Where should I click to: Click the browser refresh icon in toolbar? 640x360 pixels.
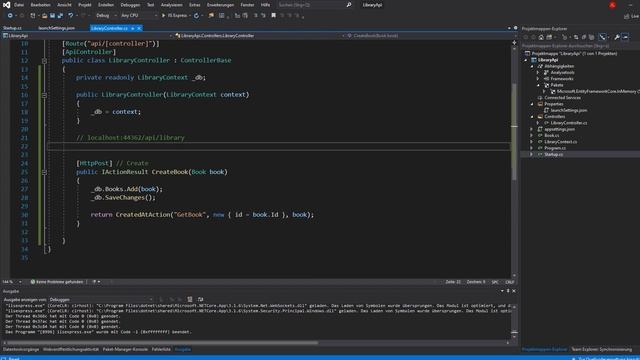[x=196, y=16]
